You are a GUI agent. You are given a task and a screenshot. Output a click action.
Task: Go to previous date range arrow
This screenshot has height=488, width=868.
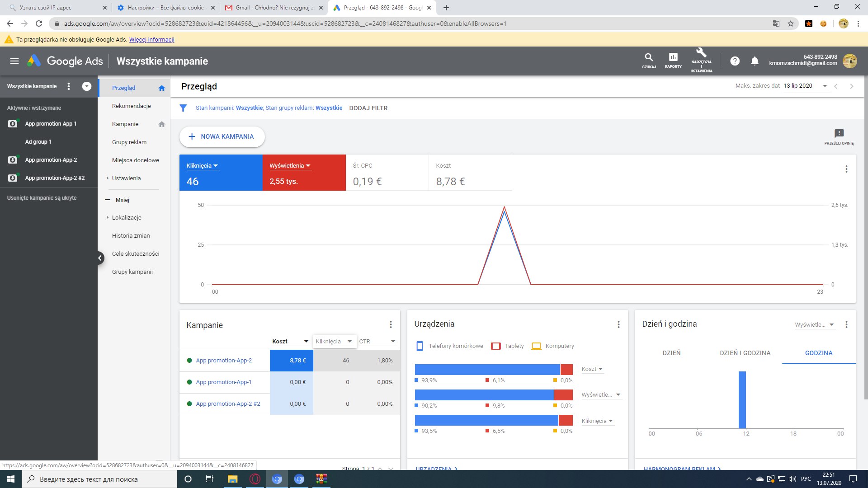click(836, 86)
